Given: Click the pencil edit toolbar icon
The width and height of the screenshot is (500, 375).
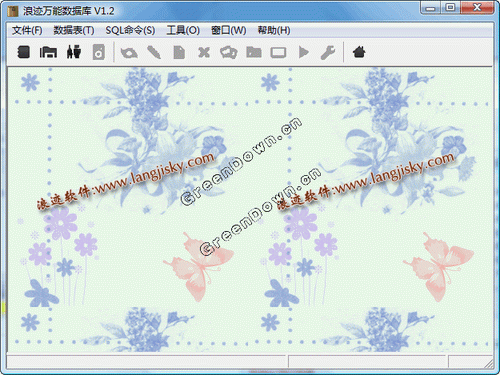Looking at the screenshot, I should tap(154, 52).
